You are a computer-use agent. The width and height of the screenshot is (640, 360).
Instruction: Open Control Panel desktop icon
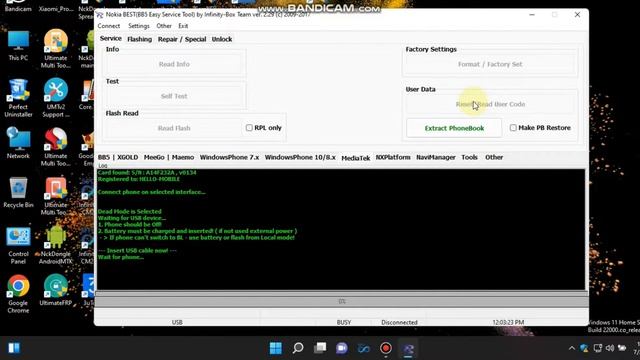coord(18,246)
